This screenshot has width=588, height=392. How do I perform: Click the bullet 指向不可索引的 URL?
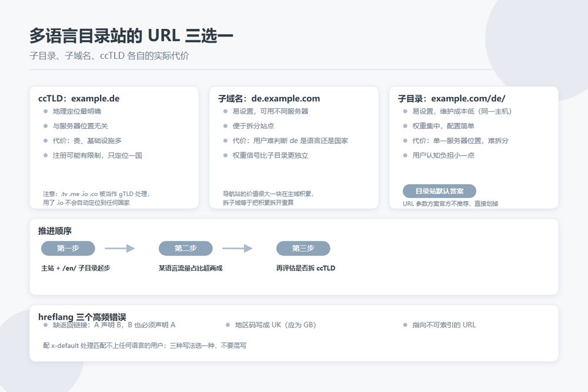[444, 325]
